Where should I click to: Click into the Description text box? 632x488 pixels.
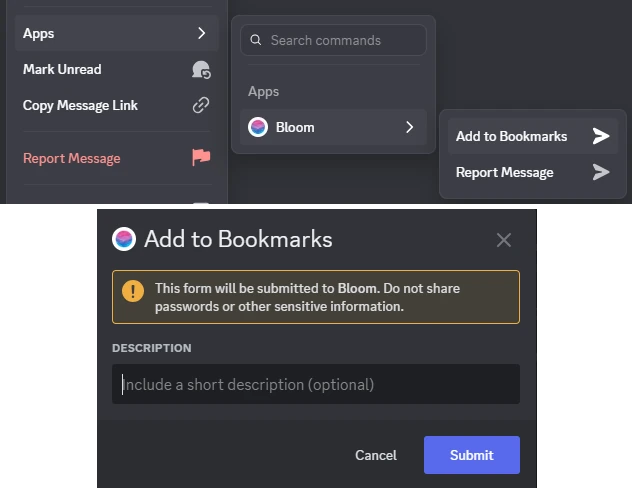tap(316, 384)
